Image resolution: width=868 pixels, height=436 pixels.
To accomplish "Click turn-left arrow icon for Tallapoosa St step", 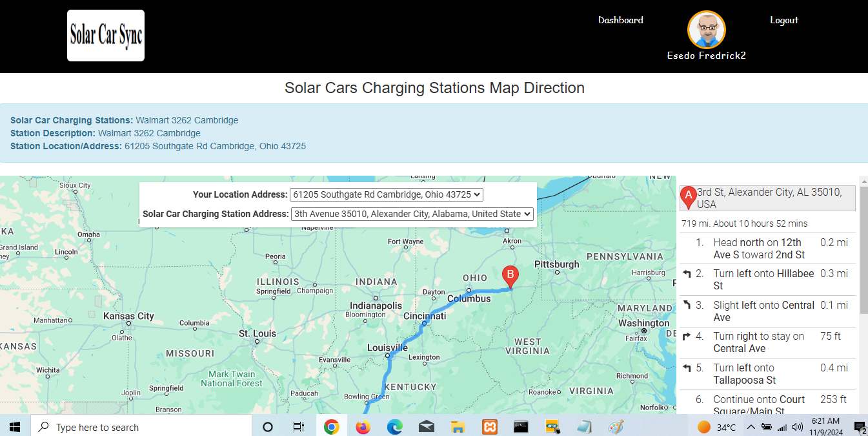I will click(x=687, y=368).
